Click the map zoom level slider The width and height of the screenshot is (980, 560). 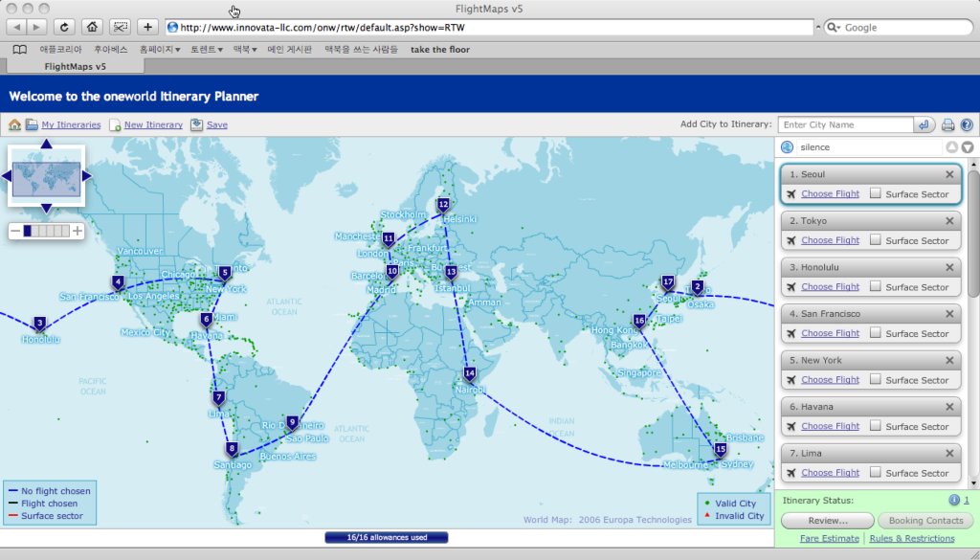tap(46, 232)
